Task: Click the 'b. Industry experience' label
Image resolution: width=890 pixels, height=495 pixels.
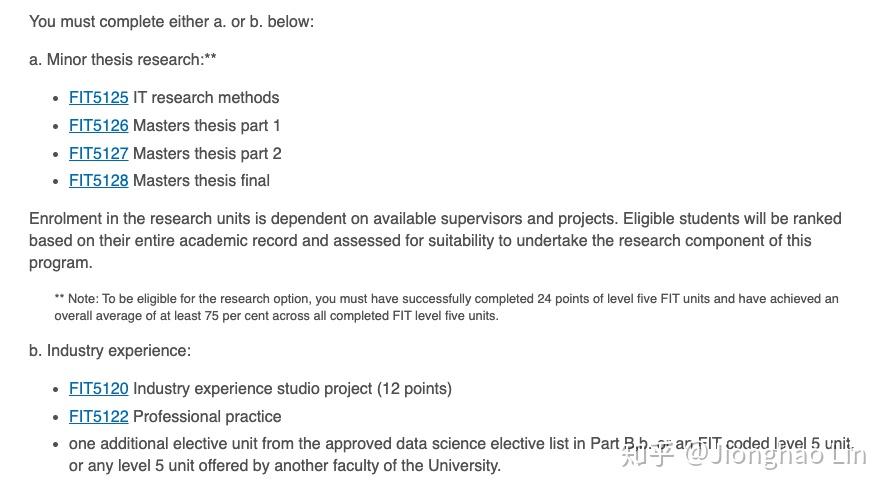Action: pyautogui.click(x=110, y=351)
